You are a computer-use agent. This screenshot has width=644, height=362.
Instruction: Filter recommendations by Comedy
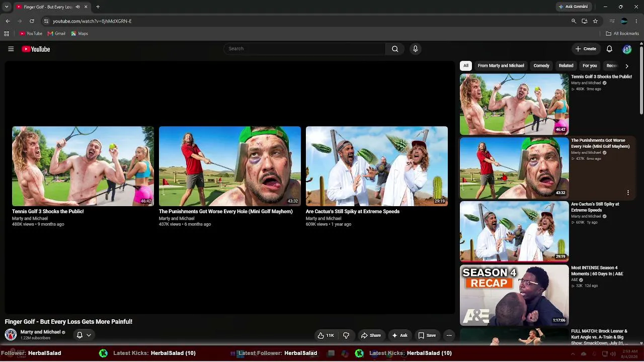point(541,66)
